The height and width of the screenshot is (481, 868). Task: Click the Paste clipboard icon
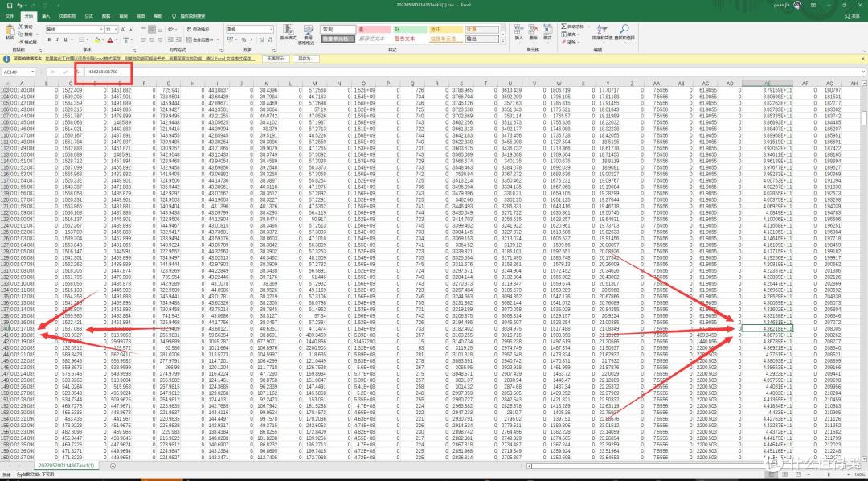[x=10, y=31]
